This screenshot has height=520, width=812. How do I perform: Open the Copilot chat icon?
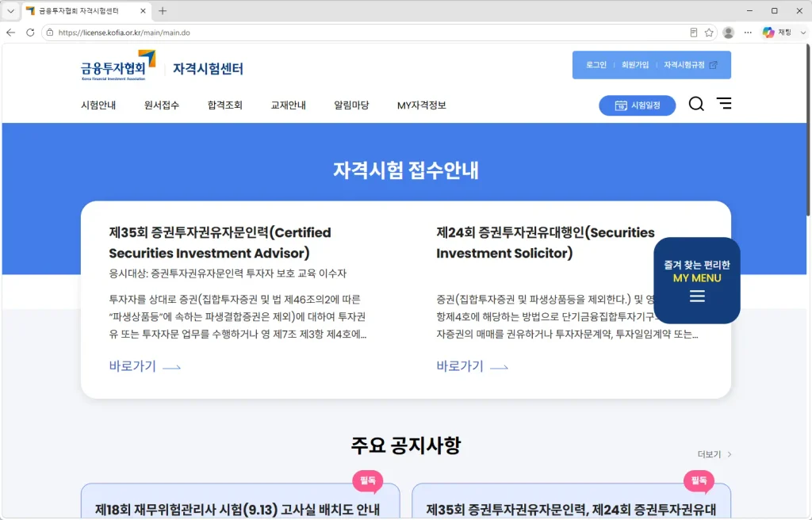tap(768, 32)
